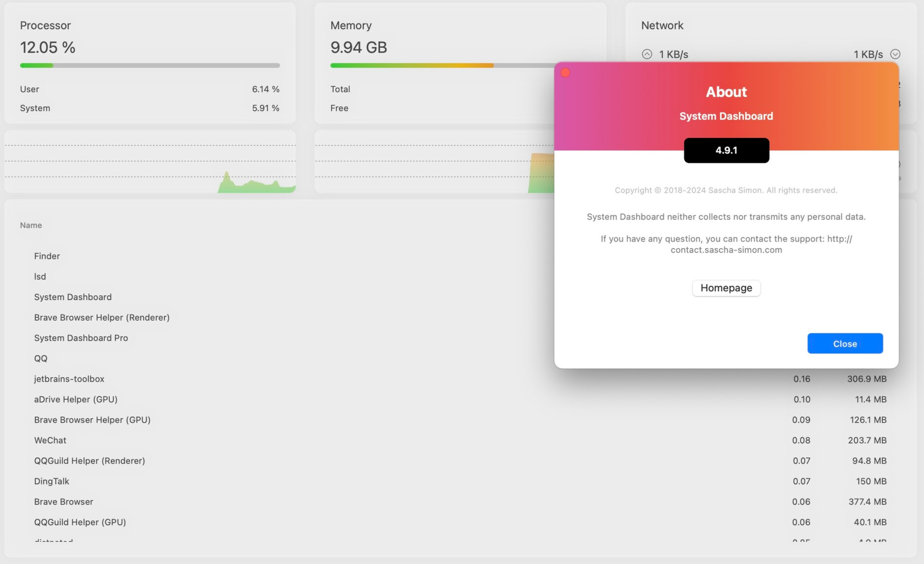This screenshot has width=924, height=564.
Task: Click the network download arrow icon
Action: [895, 54]
